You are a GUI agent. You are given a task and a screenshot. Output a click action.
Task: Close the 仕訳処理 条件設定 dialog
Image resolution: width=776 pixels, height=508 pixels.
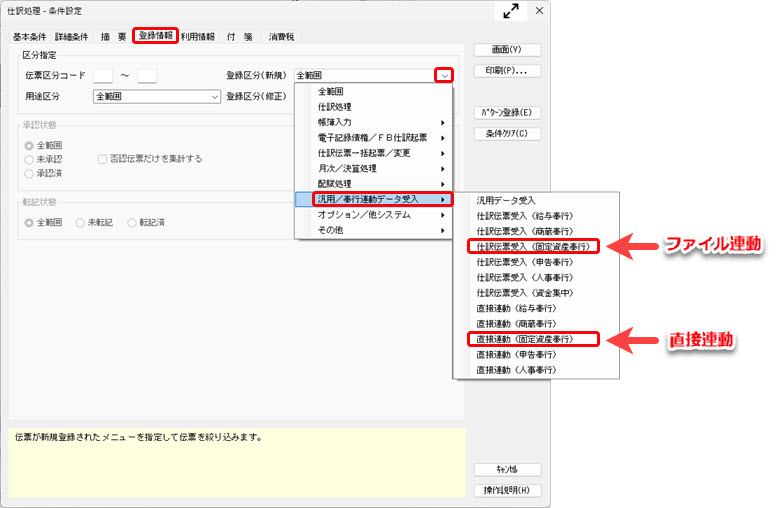click(x=540, y=11)
